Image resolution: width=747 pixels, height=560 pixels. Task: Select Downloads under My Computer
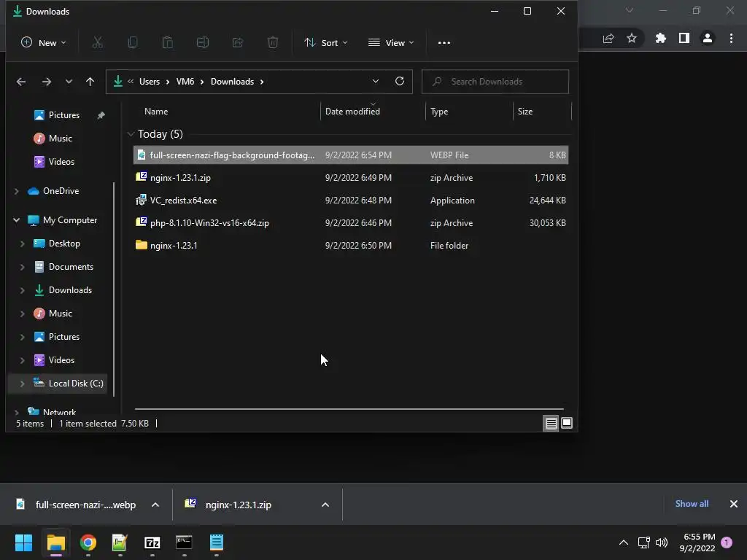click(x=70, y=290)
